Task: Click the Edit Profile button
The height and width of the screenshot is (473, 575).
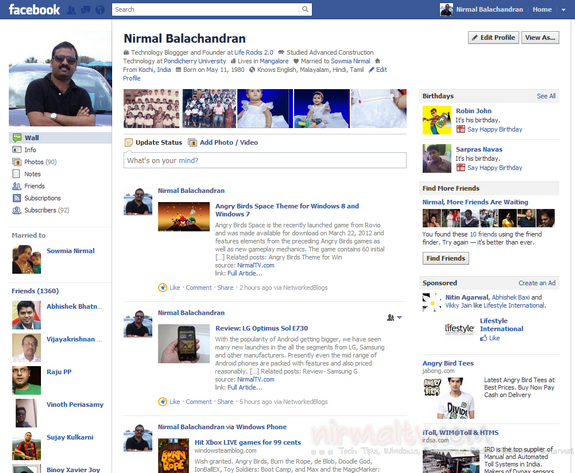Action: (x=493, y=37)
